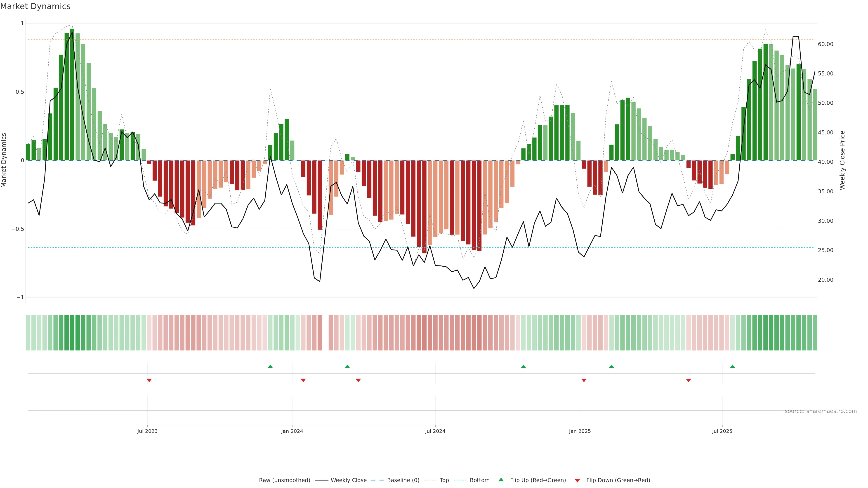Click the red flip-down marker just after Jan 2024
Screen dimensions: 868x488
[x=303, y=380]
